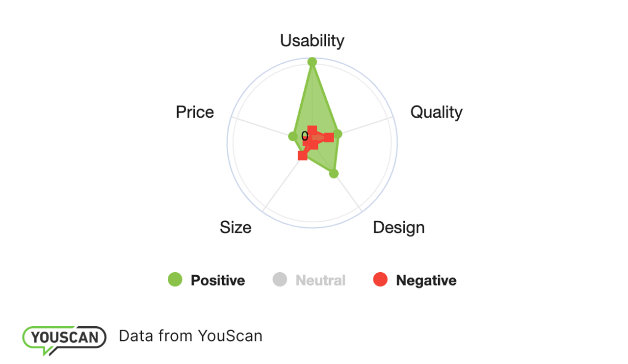Toggle the Positive series legend label
The width and height of the screenshot is (628, 364).
point(217,281)
